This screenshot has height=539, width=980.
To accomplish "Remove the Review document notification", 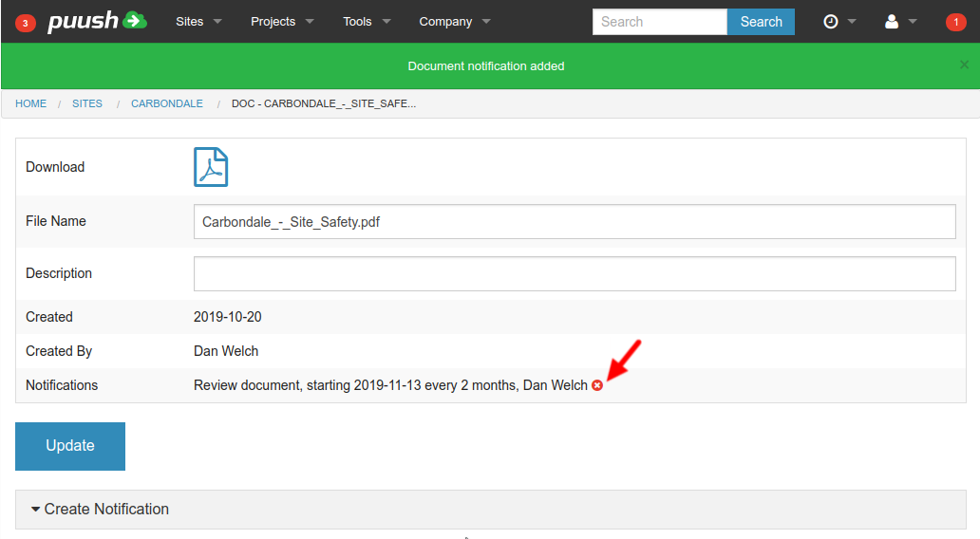I will coord(597,385).
